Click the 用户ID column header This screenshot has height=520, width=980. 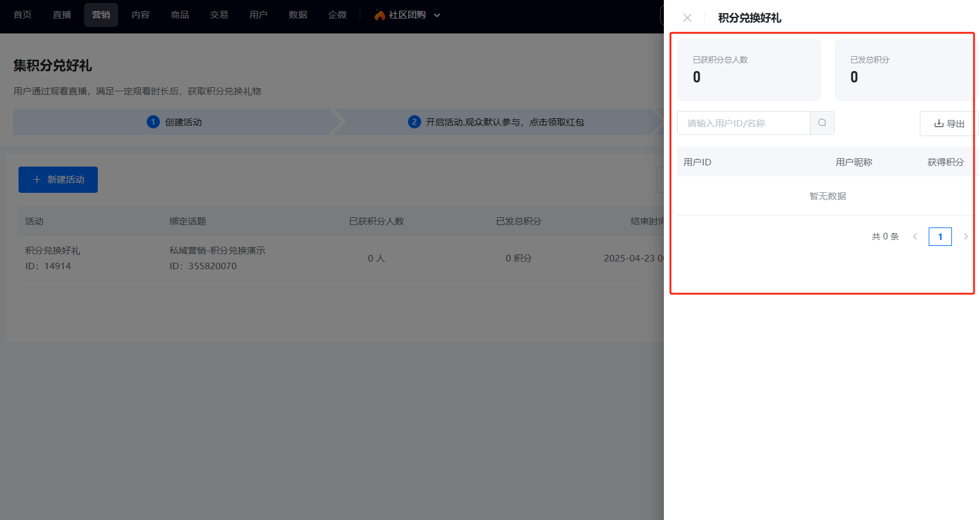click(697, 162)
